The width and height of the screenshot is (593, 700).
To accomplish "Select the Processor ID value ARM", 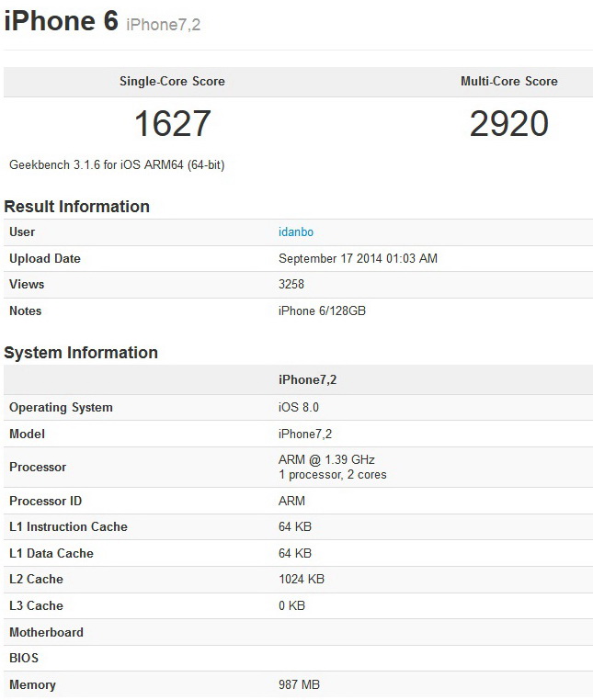I will point(291,501).
